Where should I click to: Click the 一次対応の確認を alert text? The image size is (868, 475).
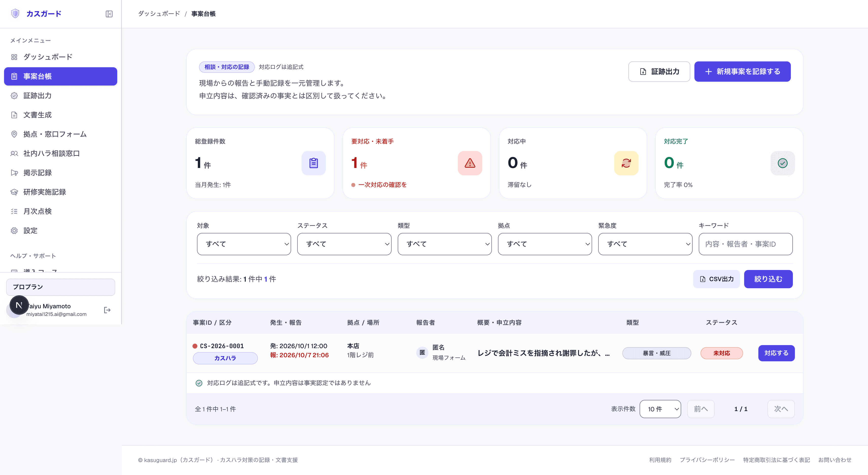point(382,185)
